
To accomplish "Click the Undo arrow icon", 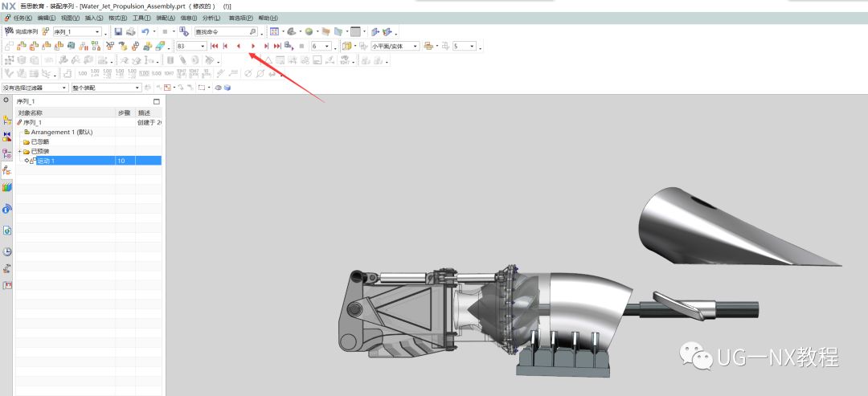I will 145,31.
